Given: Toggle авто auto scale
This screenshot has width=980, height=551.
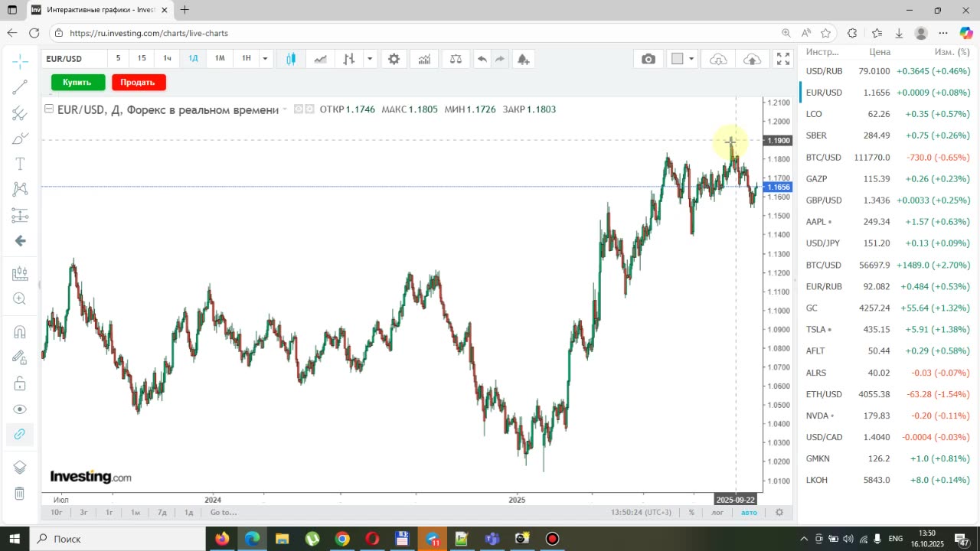Looking at the screenshot, I should 749,513.
